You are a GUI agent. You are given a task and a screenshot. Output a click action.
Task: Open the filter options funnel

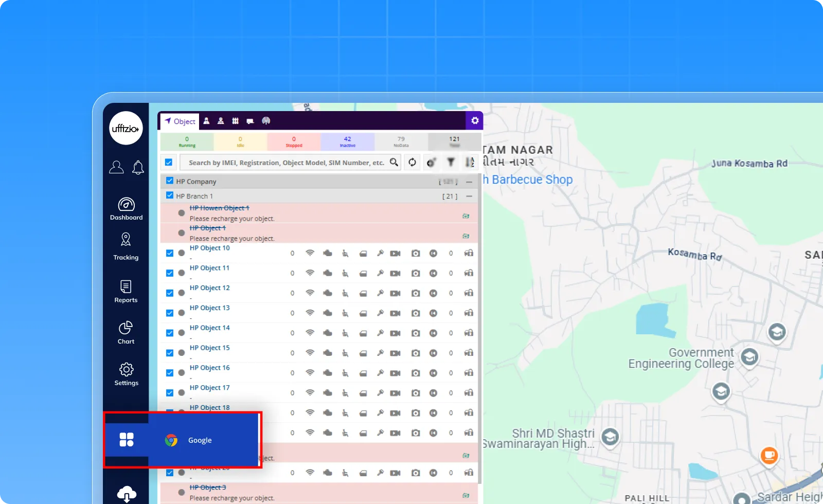click(451, 163)
